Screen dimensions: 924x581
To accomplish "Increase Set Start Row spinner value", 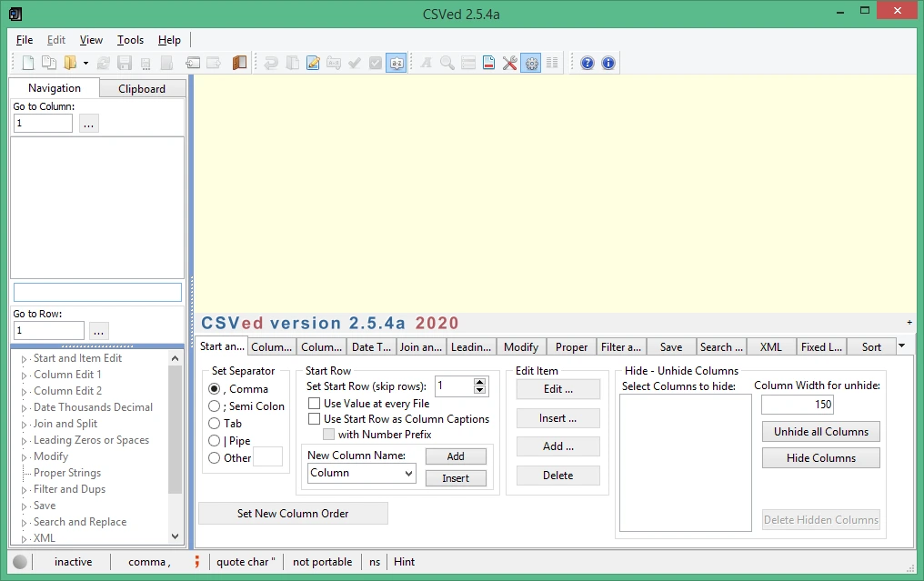I will (x=479, y=382).
